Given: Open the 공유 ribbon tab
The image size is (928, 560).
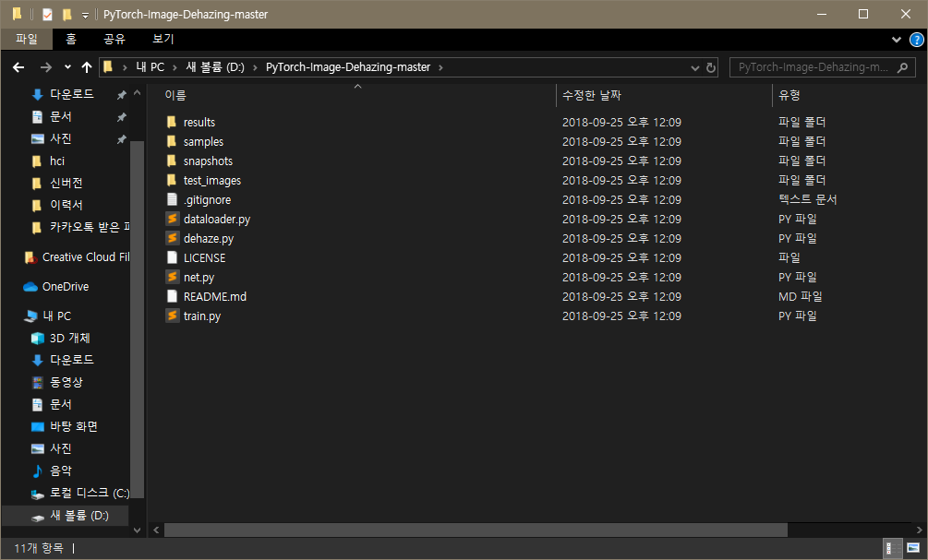Looking at the screenshot, I should (x=114, y=39).
